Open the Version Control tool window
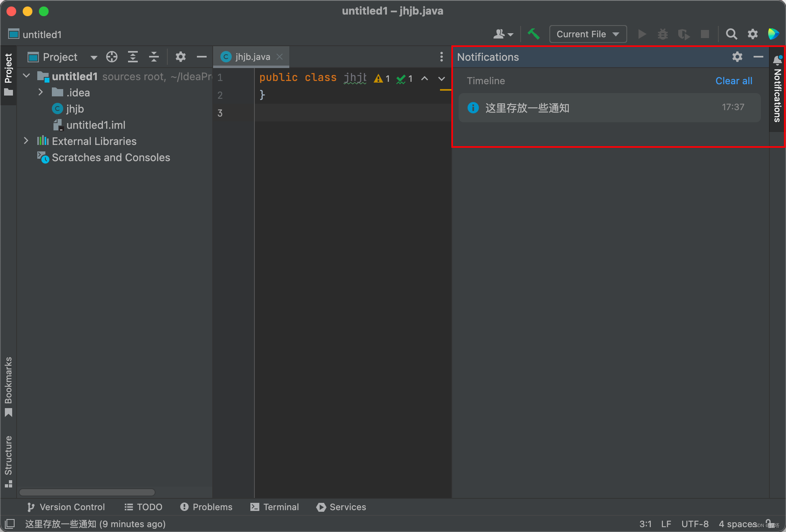The width and height of the screenshot is (786, 532). (66, 507)
